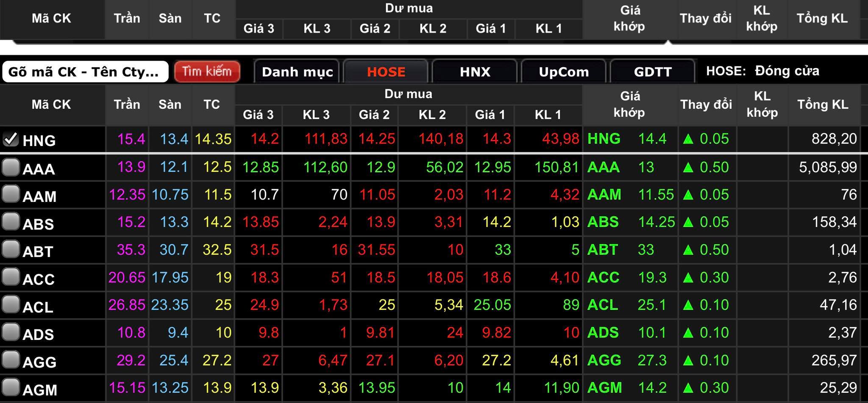Open the UpCom tab
Image resolution: width=868 pixels, height=403 pixels.
(x=564, y=72)
